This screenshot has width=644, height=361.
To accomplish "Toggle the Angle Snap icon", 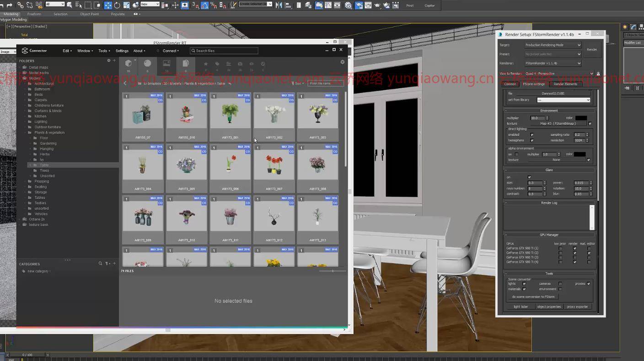I will 205,5.
